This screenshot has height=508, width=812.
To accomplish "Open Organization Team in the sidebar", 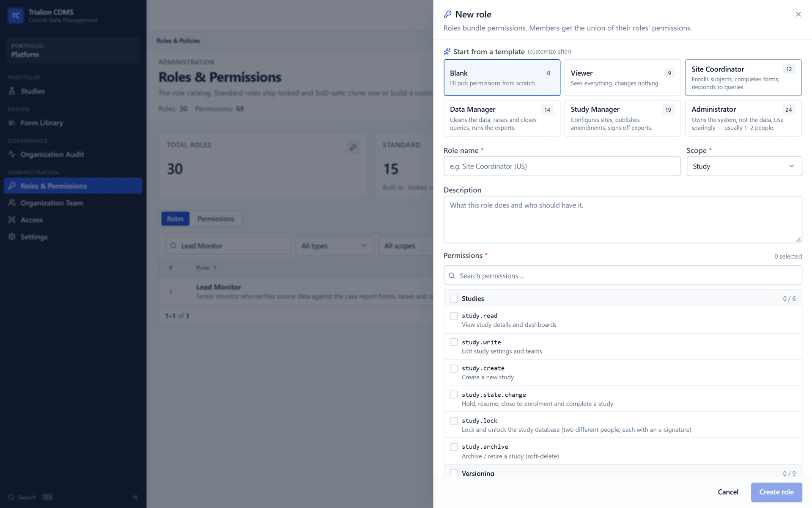I will [73, 203].
